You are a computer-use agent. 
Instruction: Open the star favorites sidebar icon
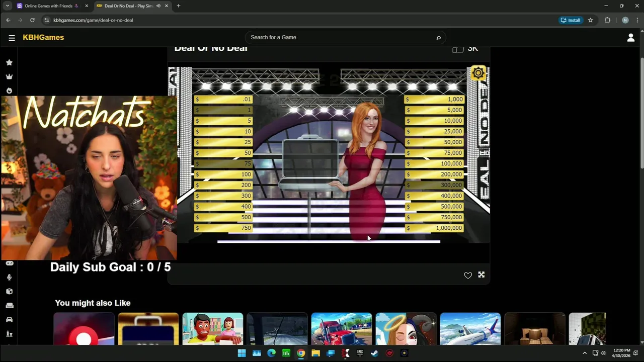click(x=9, y=62)
